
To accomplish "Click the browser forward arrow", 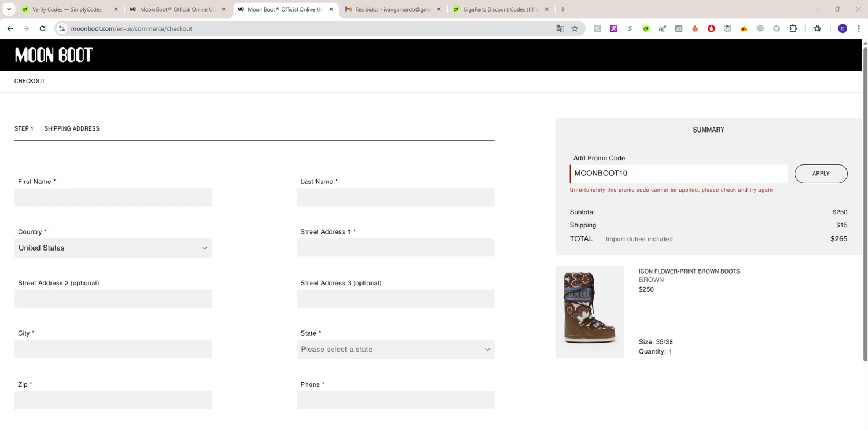I will (x=26, y=28).
